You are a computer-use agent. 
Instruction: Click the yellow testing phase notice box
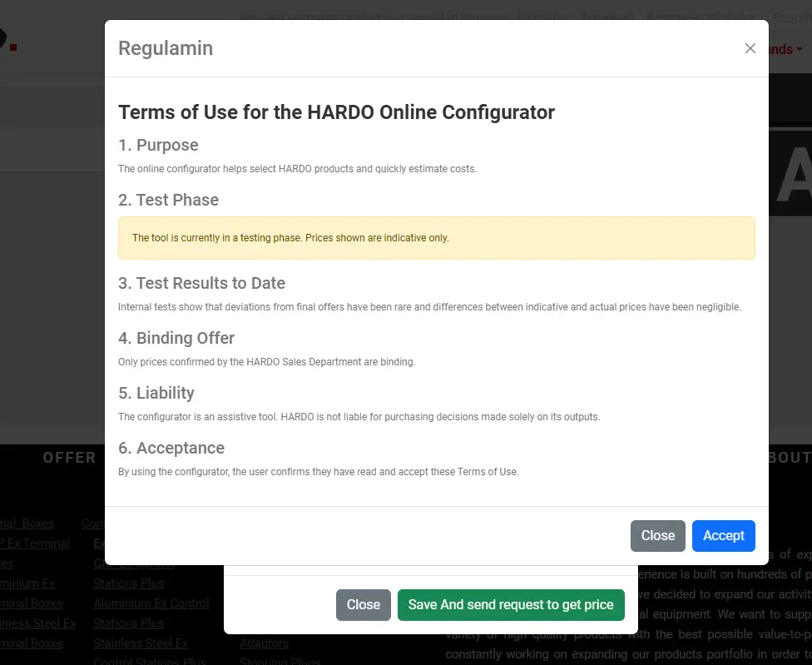pyautogui.click(x=436, y=238)
